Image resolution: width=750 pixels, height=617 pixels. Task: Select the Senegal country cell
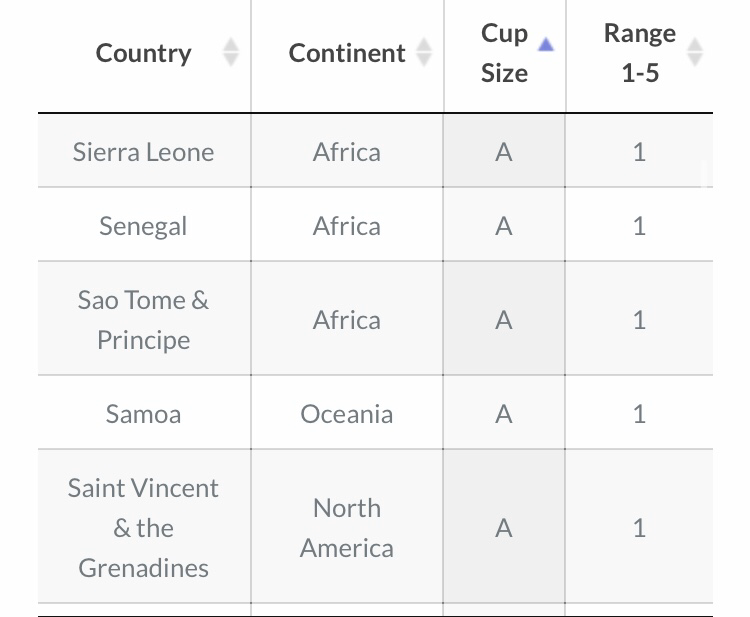(x=143, y=226)
